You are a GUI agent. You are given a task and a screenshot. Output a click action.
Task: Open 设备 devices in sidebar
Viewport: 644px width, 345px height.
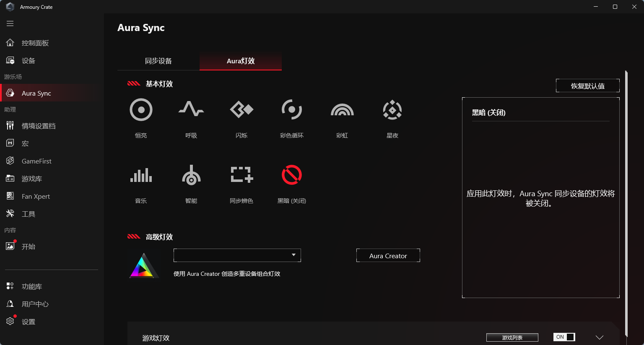point(52,60)
